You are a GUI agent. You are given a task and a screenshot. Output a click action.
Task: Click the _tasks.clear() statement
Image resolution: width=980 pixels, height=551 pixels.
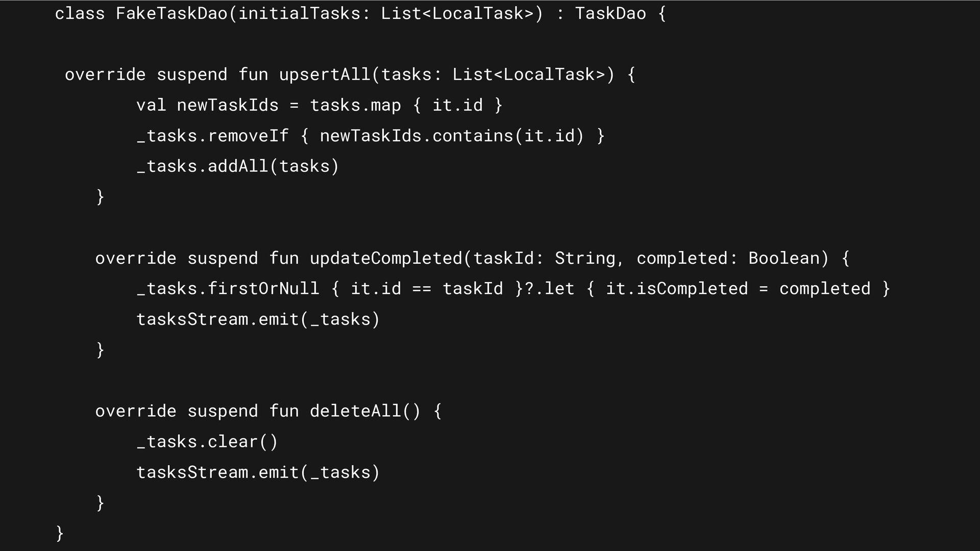[x=207, y=442]
